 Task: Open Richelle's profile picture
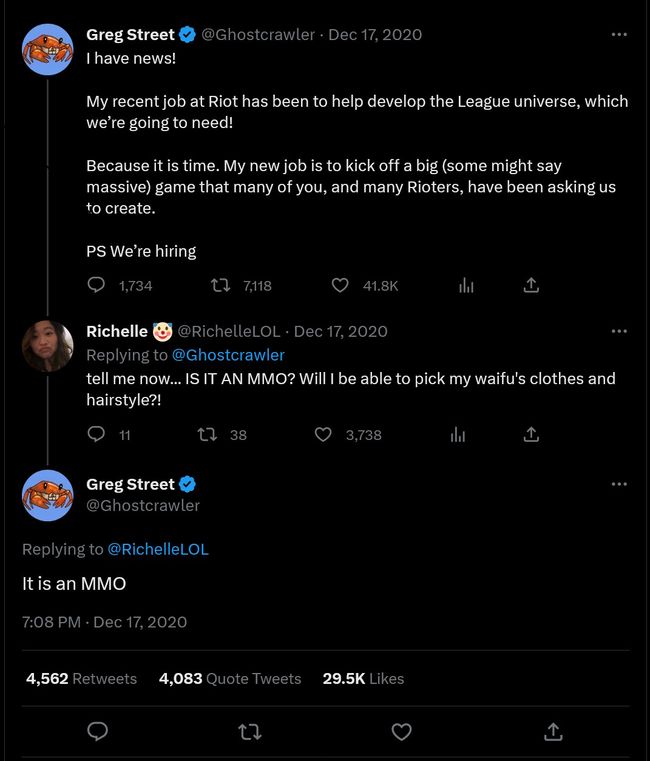pyautogui.click(x=47, y=347)
